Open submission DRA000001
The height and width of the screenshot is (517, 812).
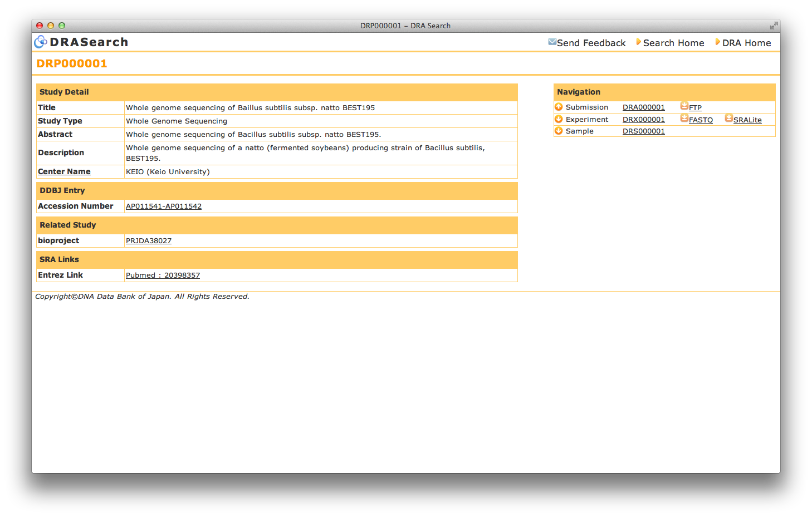point(643,107)
